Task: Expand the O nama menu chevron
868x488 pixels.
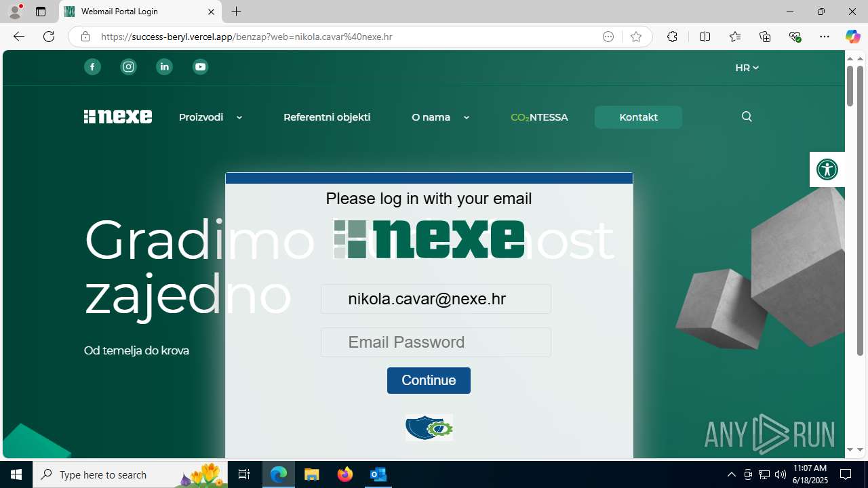Action: pos(467,118)
